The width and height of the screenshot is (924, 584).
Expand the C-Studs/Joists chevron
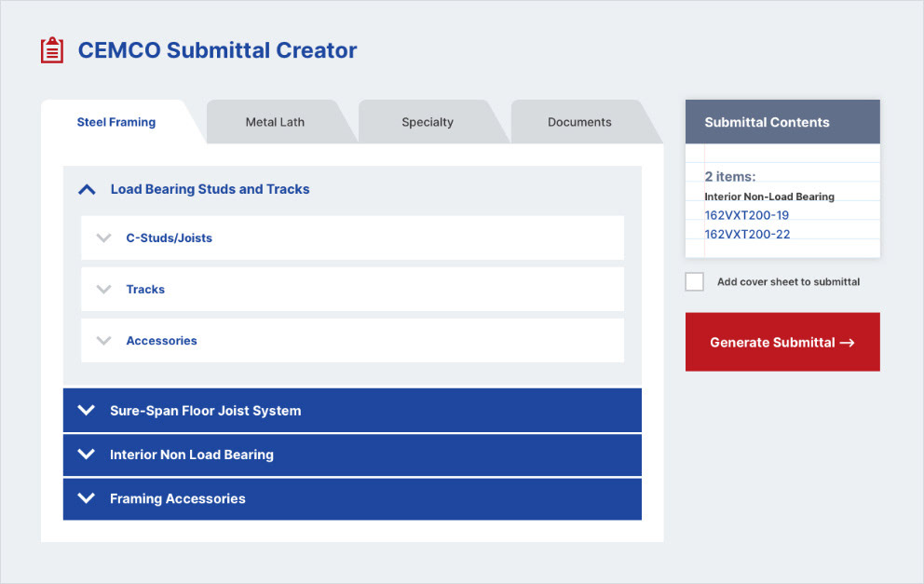103,238
